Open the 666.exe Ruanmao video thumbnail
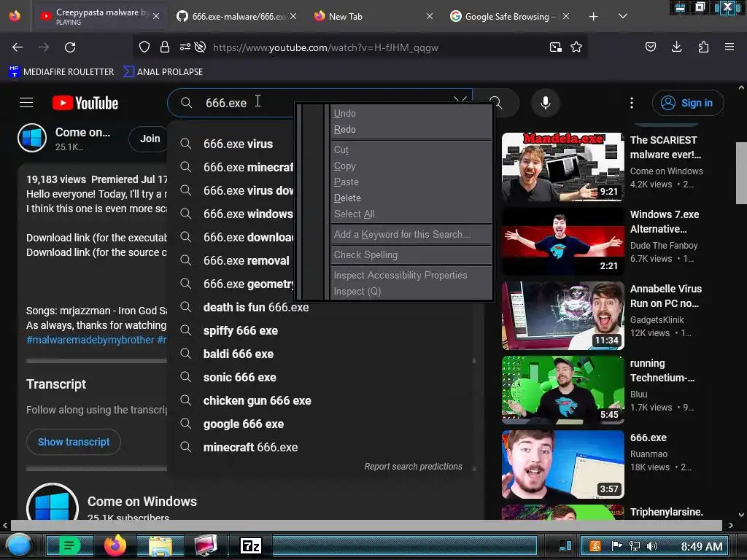 (562, 464)
